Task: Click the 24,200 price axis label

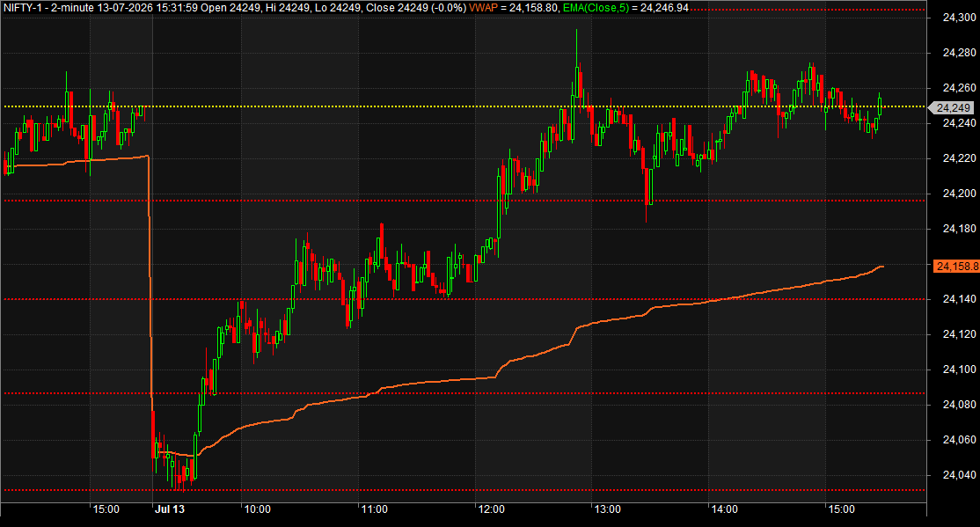Action: pos(959,194)
